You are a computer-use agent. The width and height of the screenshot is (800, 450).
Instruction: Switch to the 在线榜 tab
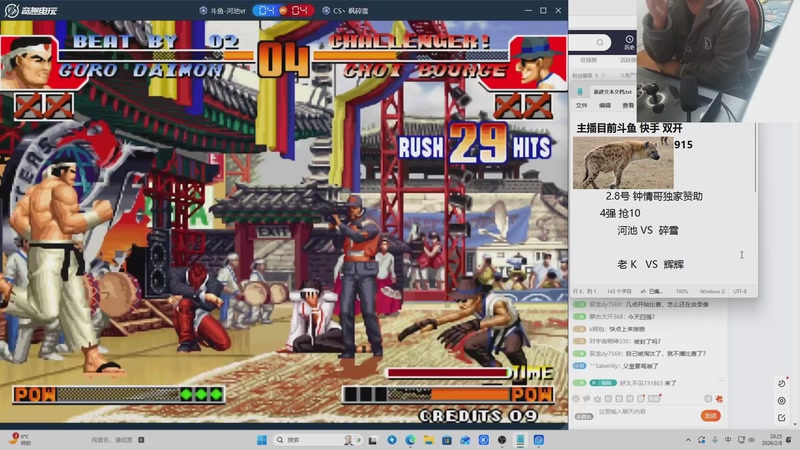pyautogui.click(x=588, y=60)
